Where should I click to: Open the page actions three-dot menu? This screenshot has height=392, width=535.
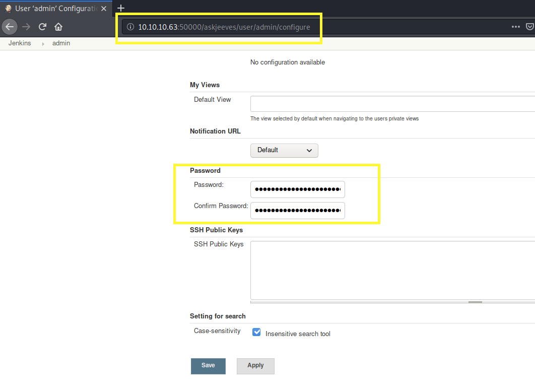(x=515, y=27)
